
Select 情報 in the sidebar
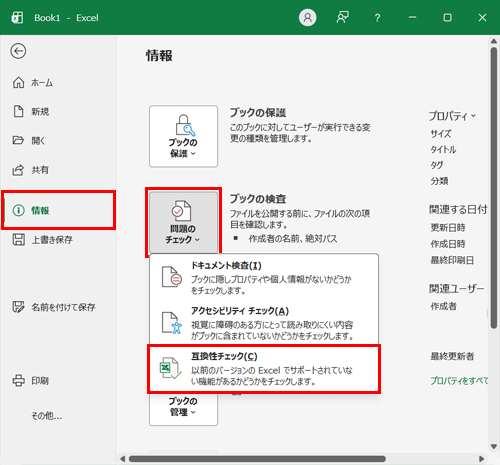(58, 210)
